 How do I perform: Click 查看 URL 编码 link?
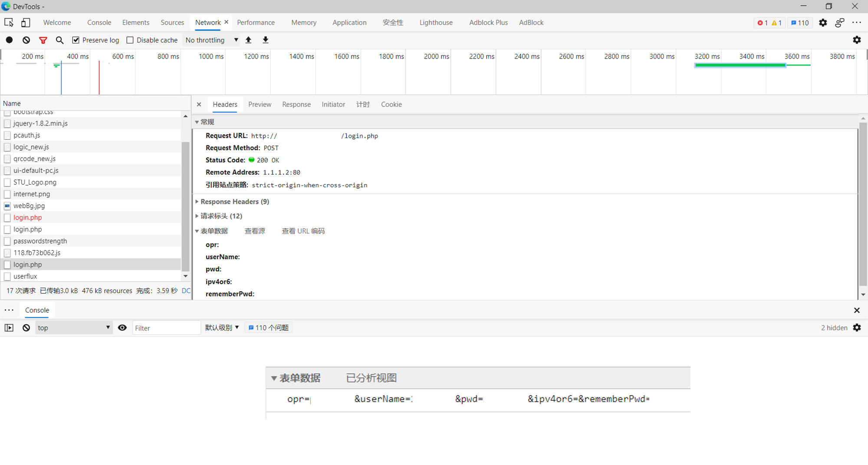303,231
